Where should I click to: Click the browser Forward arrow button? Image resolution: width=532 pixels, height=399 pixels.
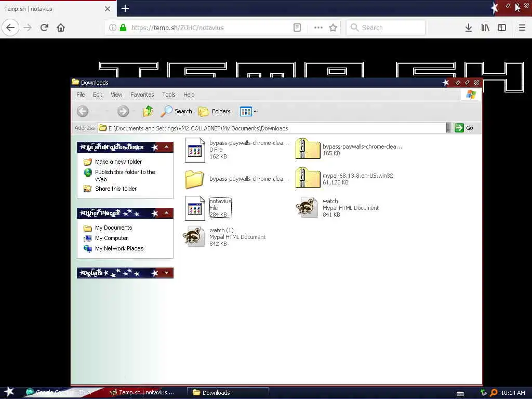click(28, 28)
